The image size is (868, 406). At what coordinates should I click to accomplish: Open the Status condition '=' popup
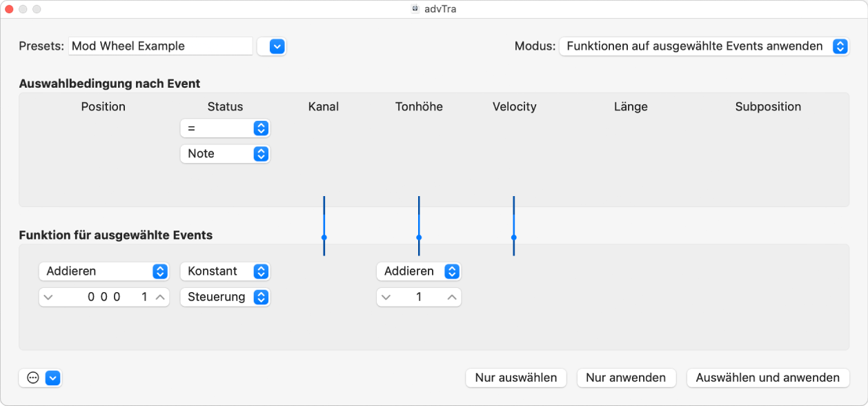click(x=225, y=128)
